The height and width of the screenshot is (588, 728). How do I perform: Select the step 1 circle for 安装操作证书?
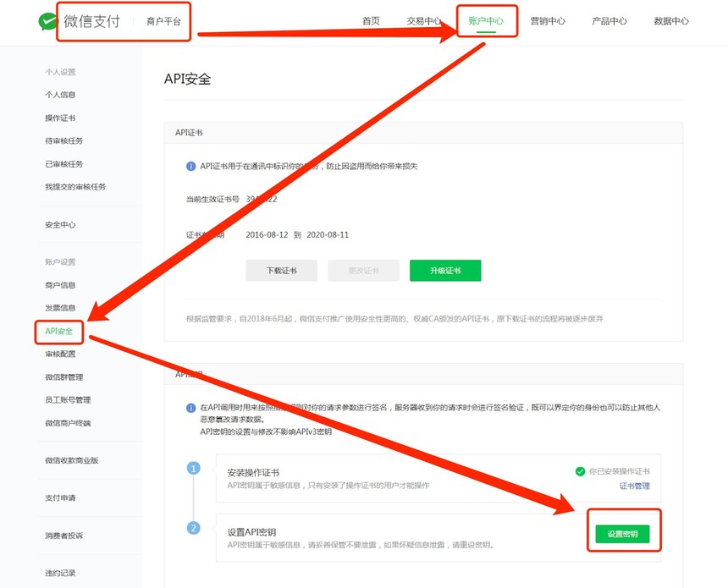coord(194,468)
